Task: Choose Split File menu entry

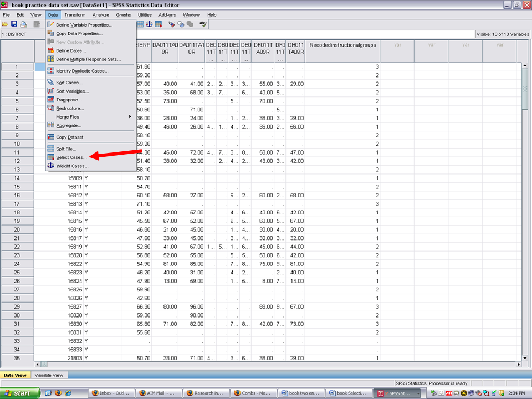Action: pyautogui.click(x=66, y=149)
